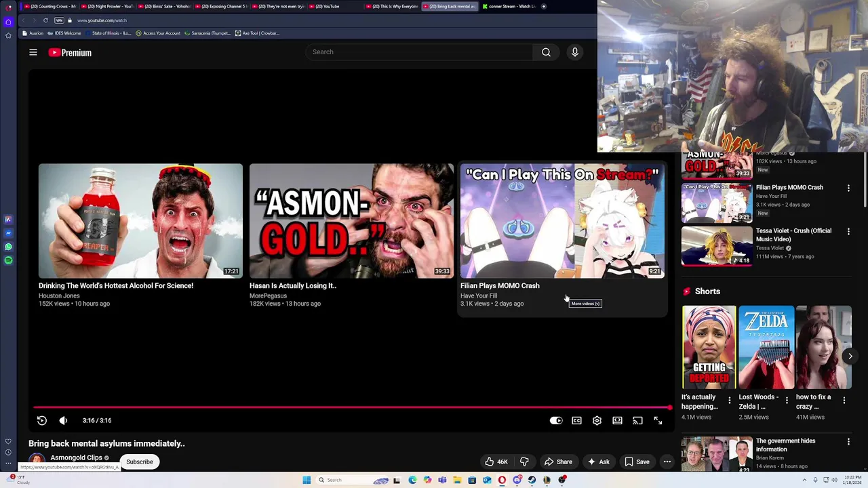Open menu for 'how to fix a crazy' Short

point(844,401)
